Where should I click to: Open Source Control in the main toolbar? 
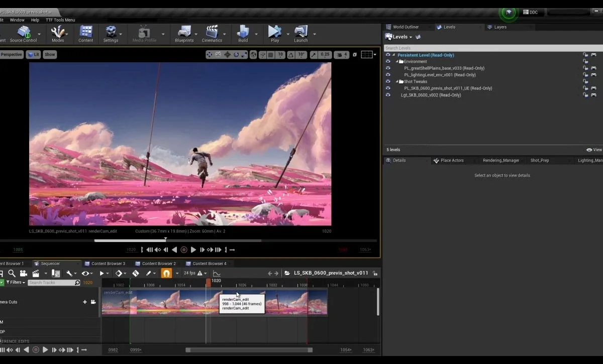24,34
